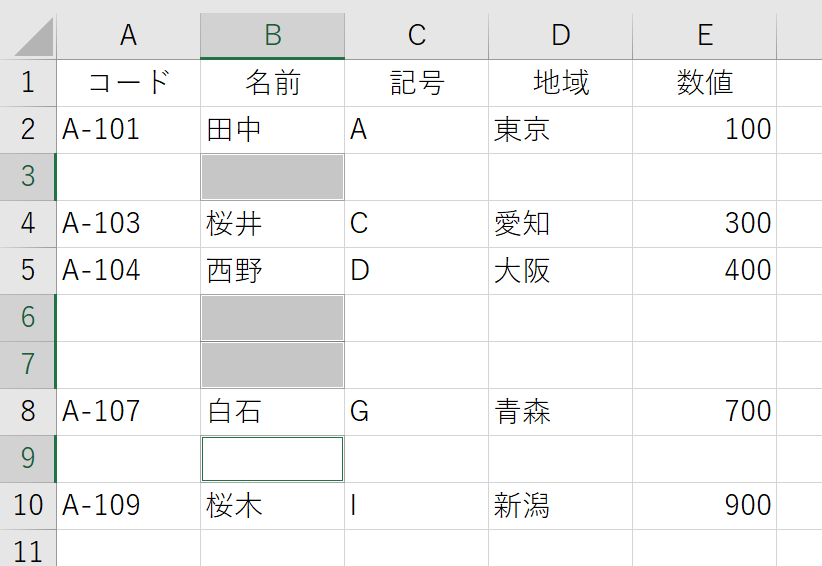Click the highlighted empty cell B7
822x566 pixels.
tap(273, 365)
